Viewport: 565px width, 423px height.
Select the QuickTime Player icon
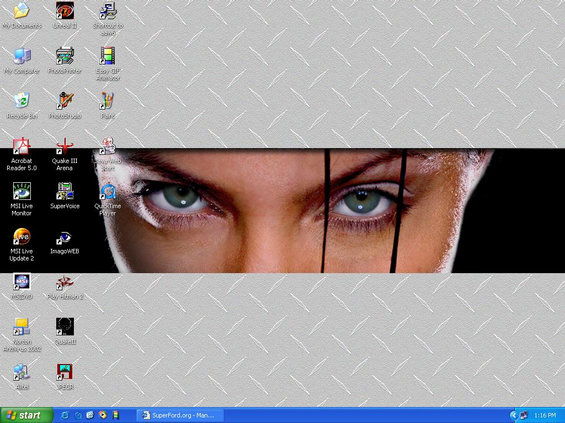[107, 191]
